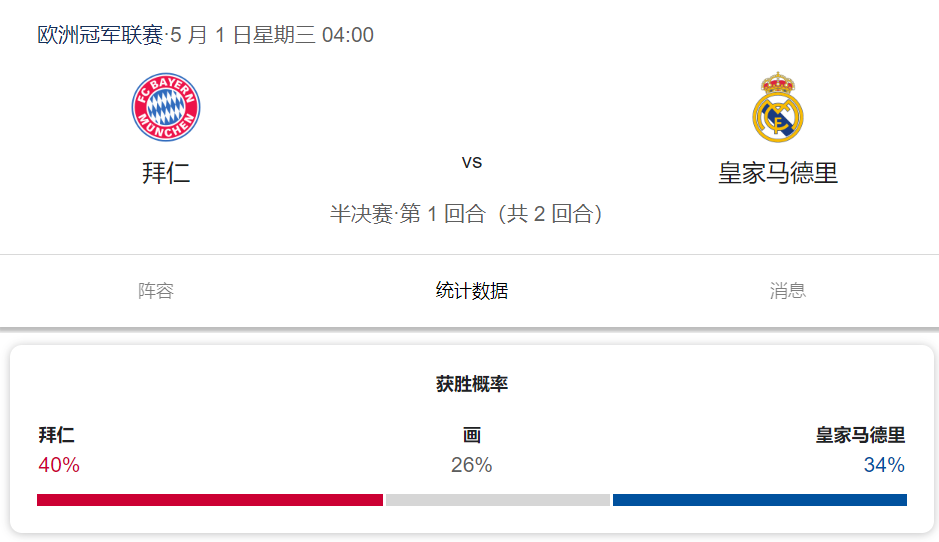Click the Real Madrid crest logo
Viewport: 939px width, 542px height.
777,107
